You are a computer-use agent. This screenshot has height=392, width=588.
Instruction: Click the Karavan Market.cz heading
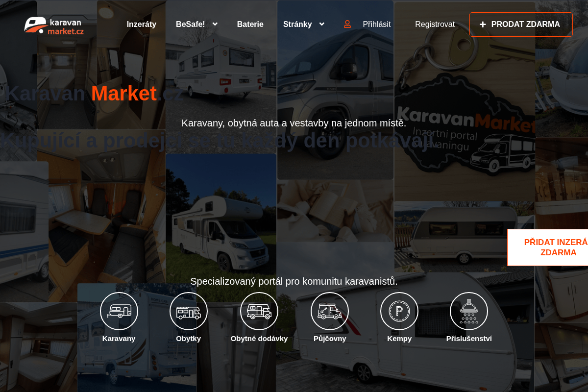93,94
